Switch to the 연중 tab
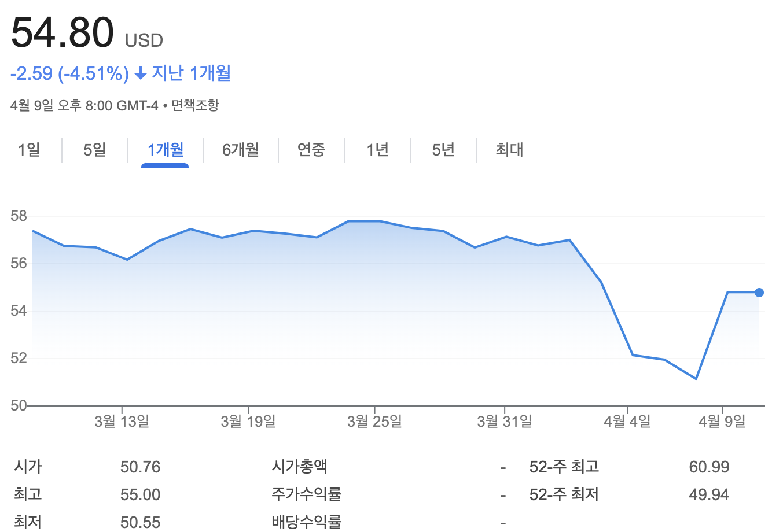 pyautogui.click(x=311, y=150)
